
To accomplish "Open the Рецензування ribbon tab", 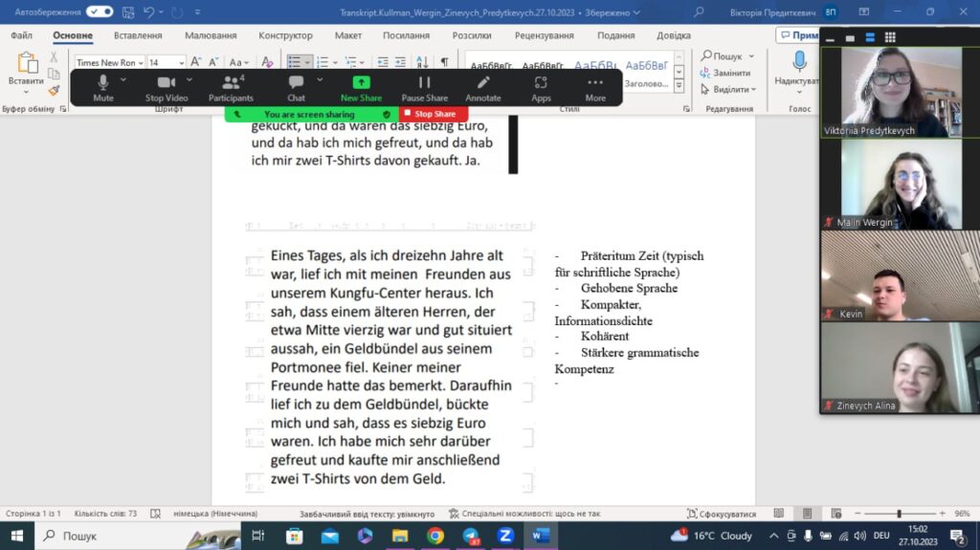I will pyautogui.click(x=544, y=35).
